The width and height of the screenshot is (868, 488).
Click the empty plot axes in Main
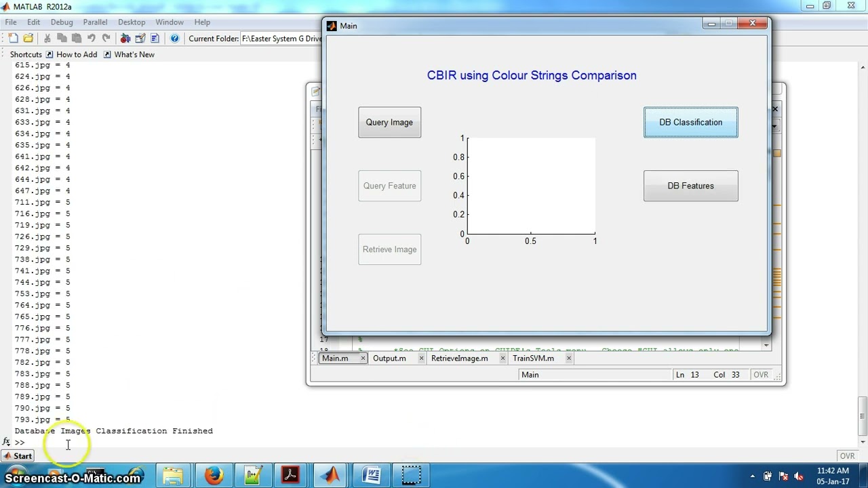point(531,186)
